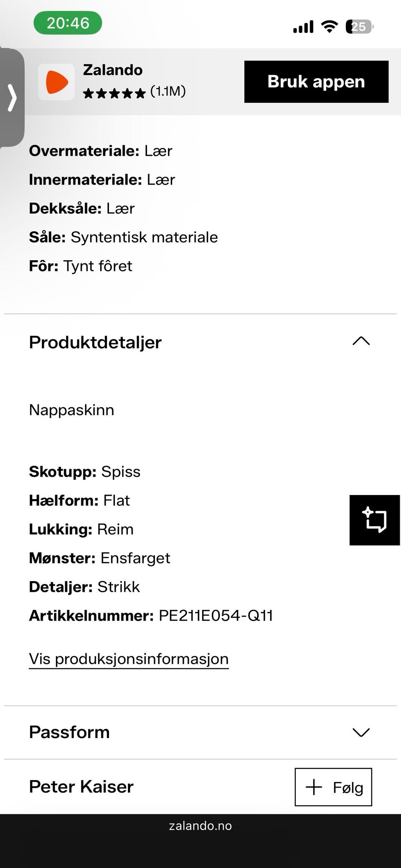Viewport: 401px width, 868px height.
Task: Tap the battery indicator showing 25
Action: coord(359,27)
